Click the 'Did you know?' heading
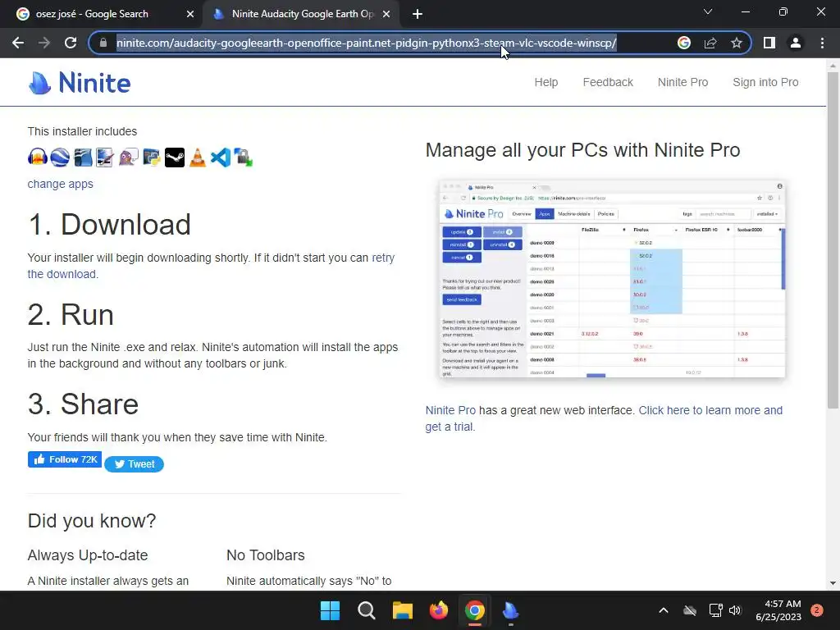840x630 pixels. point(92,521)
